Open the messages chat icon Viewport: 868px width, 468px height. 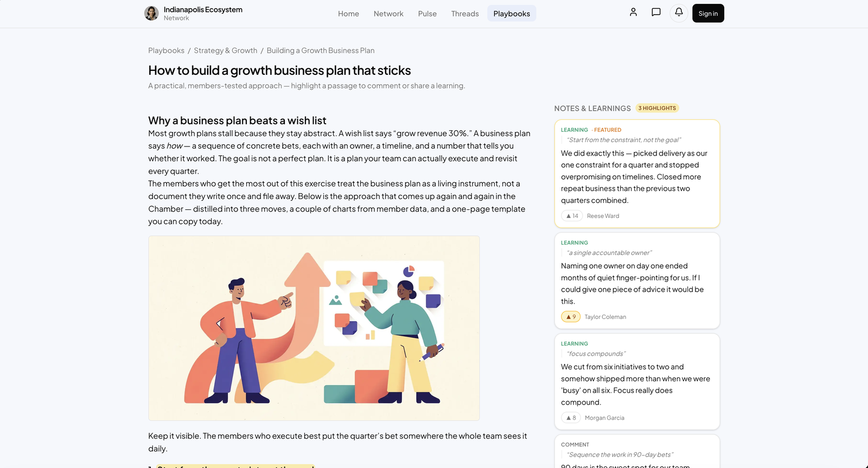656,13
